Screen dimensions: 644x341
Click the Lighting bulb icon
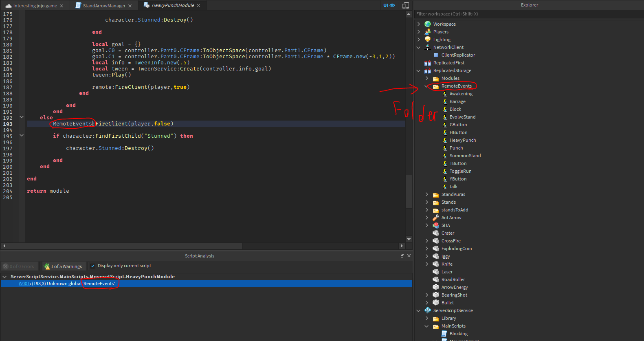coord(428,40)
